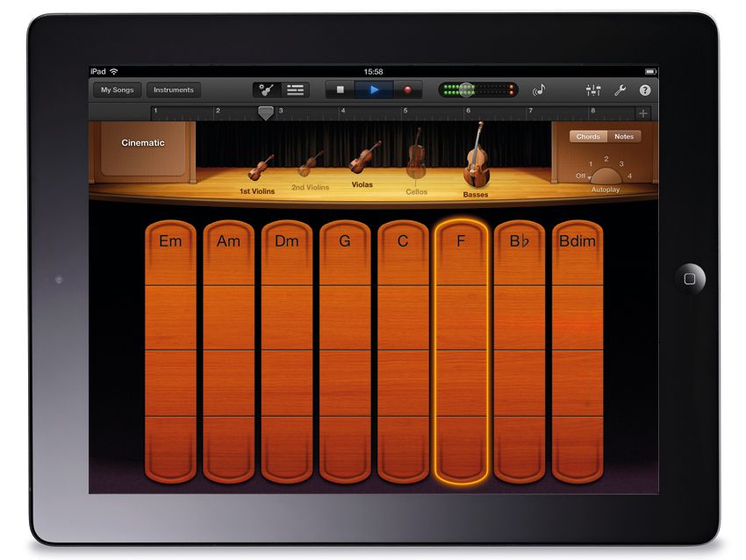The image size is (746, 560).
Task: Switch to the Notes tab
Action: 624,136
